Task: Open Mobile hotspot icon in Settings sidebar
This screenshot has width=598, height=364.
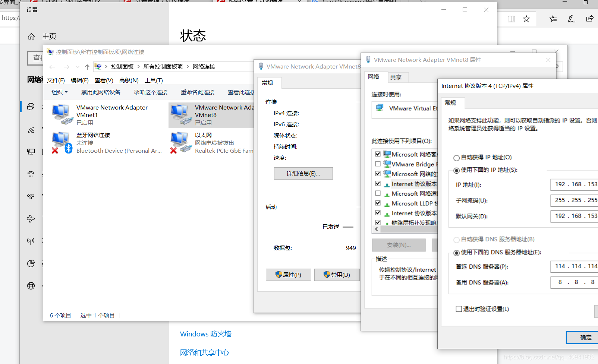Action: tap(31, 241)
